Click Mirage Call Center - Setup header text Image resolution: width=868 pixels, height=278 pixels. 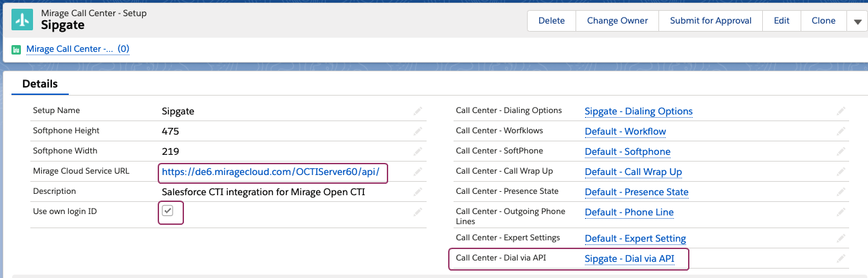point(94,13)
